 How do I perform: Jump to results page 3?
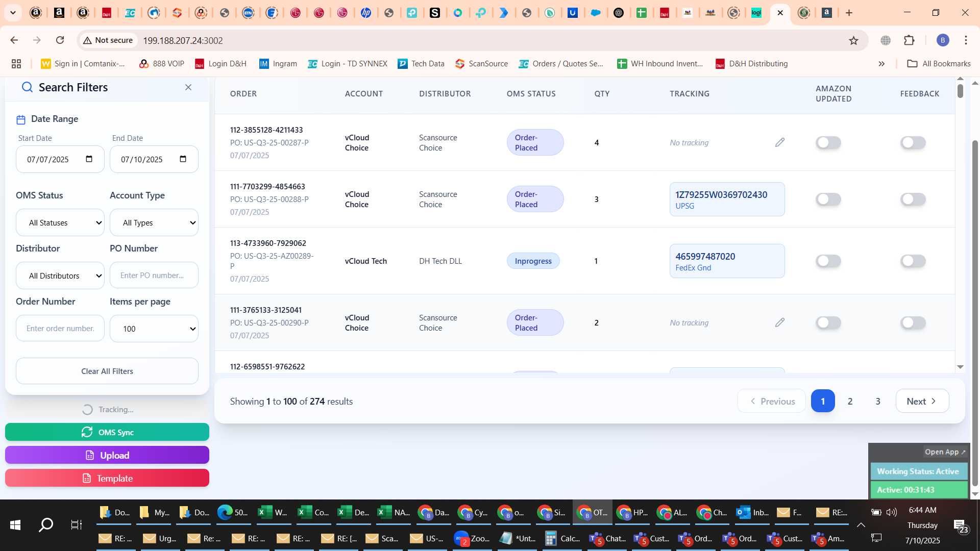878,401
